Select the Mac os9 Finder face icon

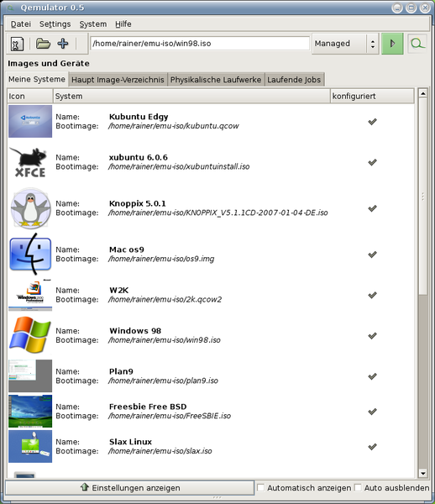(x=30, y=254)
